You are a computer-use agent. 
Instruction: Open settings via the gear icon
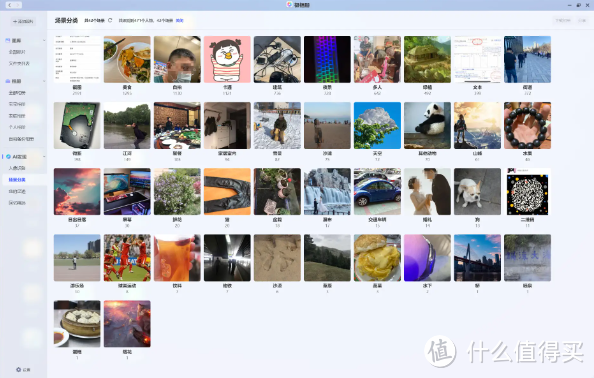[19, 369]
